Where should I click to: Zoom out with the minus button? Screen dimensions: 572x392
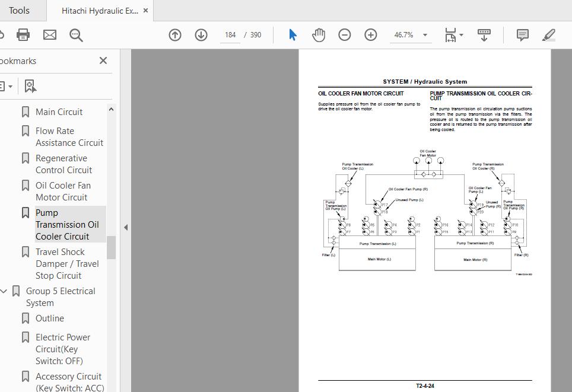(344, 35)
